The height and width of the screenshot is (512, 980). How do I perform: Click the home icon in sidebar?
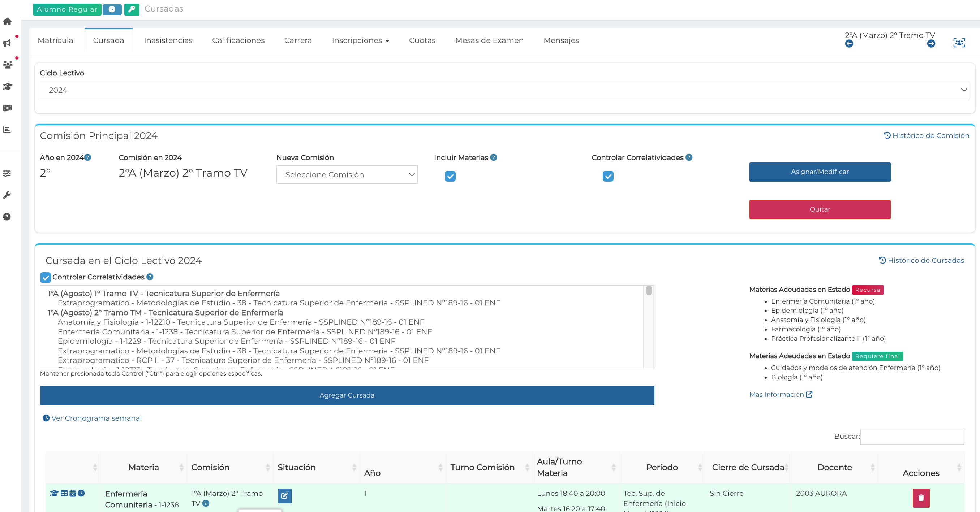pyautogui.click(x=7, y=21)
